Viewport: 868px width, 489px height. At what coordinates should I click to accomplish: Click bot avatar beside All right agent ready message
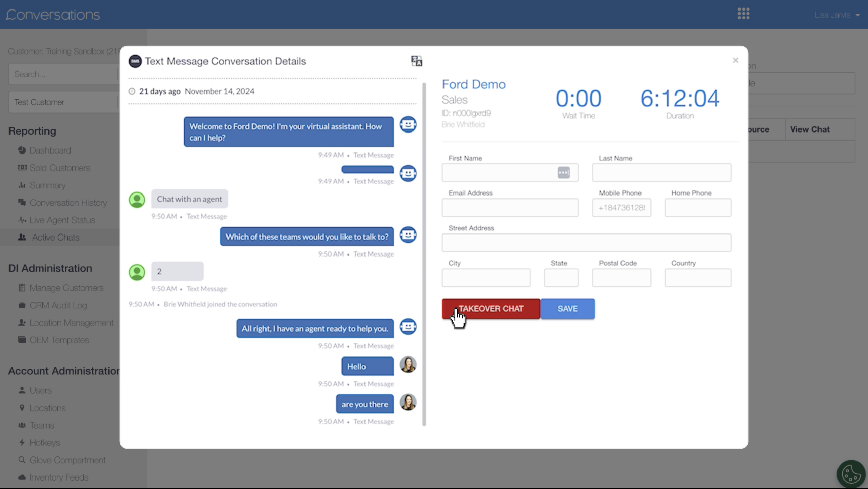(408, 327)
